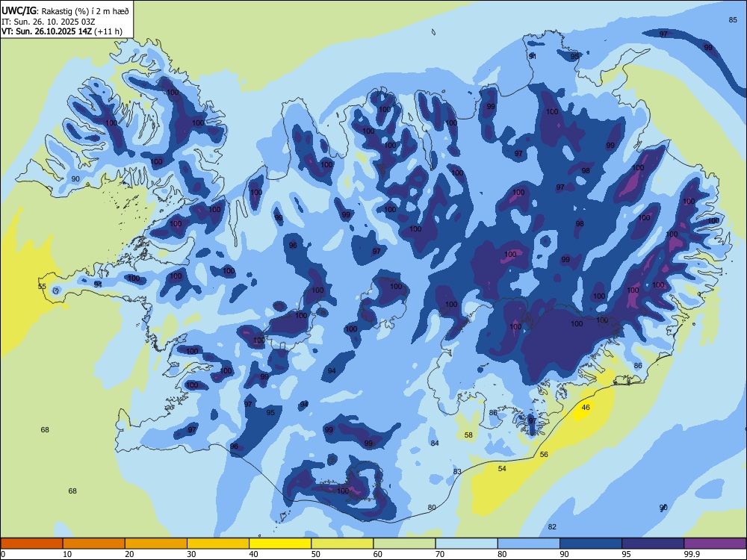Click the legend label 99.9

[x=692, y=554]
